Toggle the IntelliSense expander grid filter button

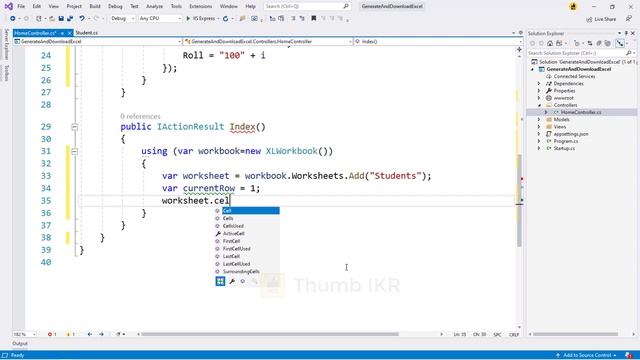220,281
